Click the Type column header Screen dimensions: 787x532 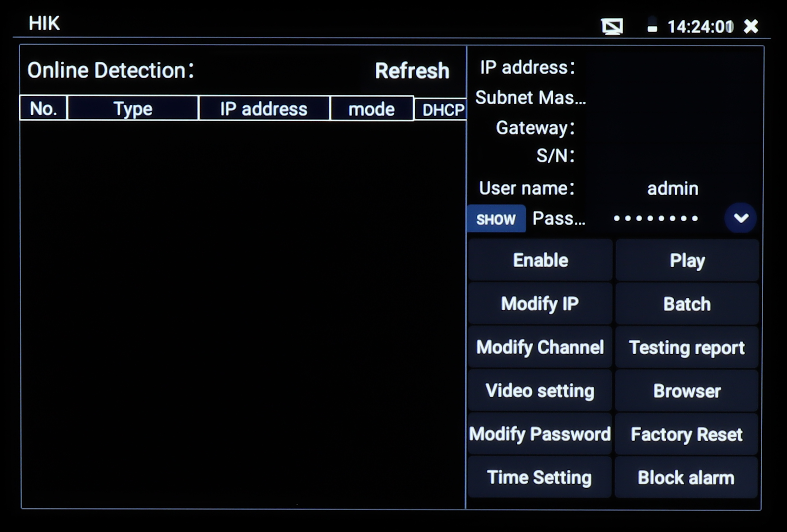coord(133,109)
